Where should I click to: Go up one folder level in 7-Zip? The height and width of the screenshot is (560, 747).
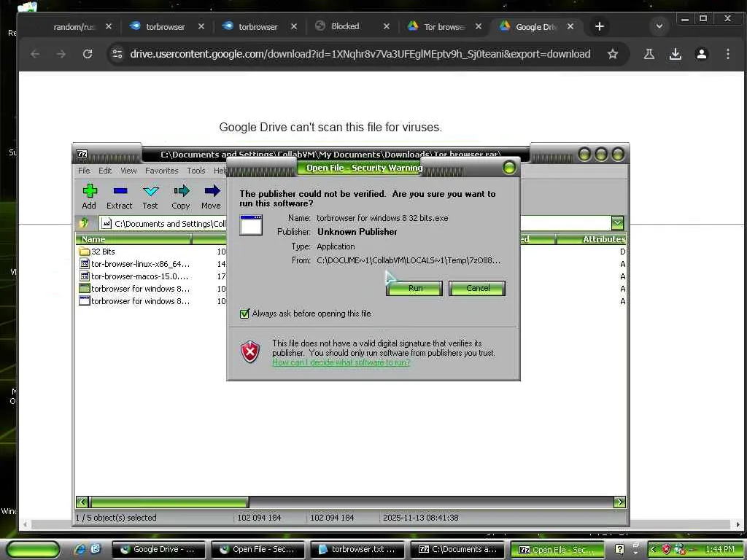[85, 223]
